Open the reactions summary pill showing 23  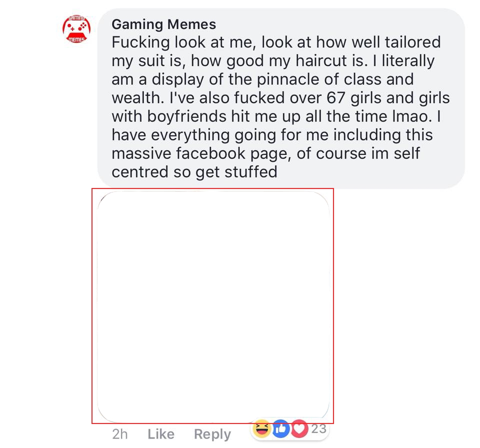(290, 429)
